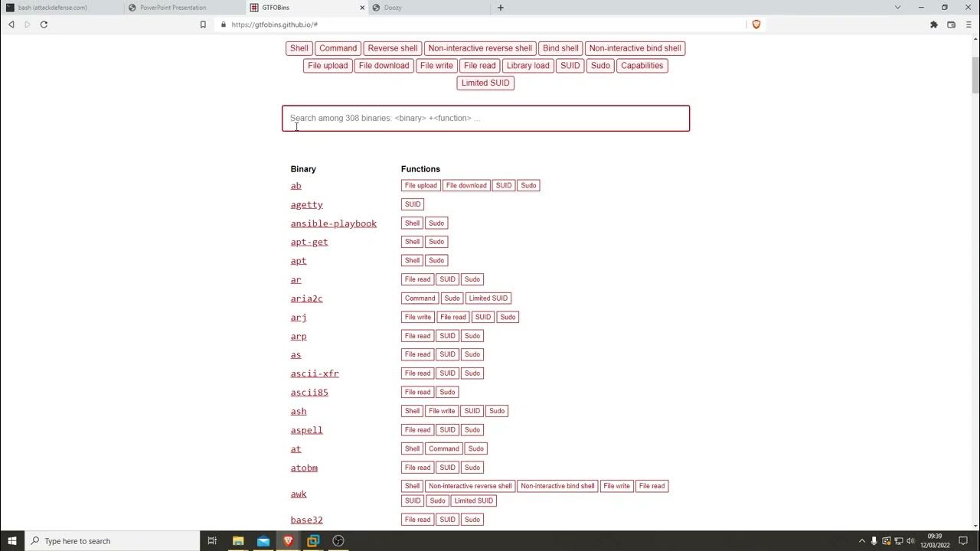Screen dimensions: 980x551
Task: Switch to the bash (attackdefense.com) tab
Action: (x=61, y=8)
